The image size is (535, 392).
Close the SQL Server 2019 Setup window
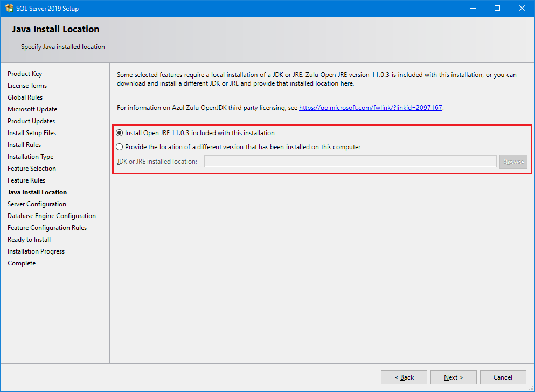(x=522, y=8)
